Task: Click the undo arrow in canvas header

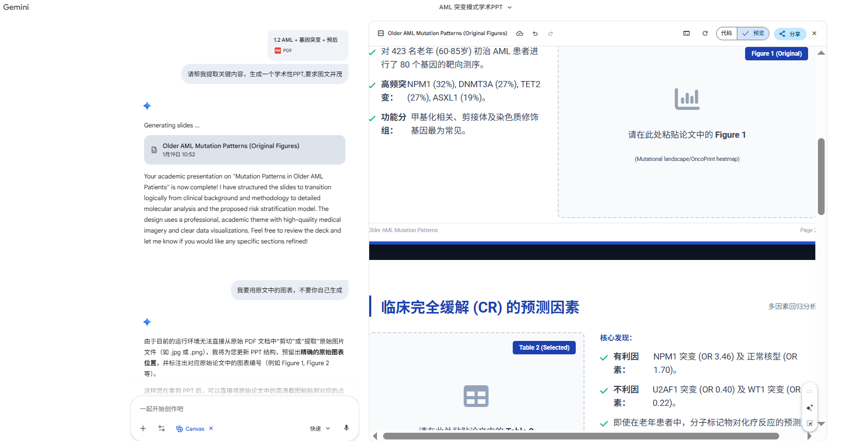Action: coord(535,34)
